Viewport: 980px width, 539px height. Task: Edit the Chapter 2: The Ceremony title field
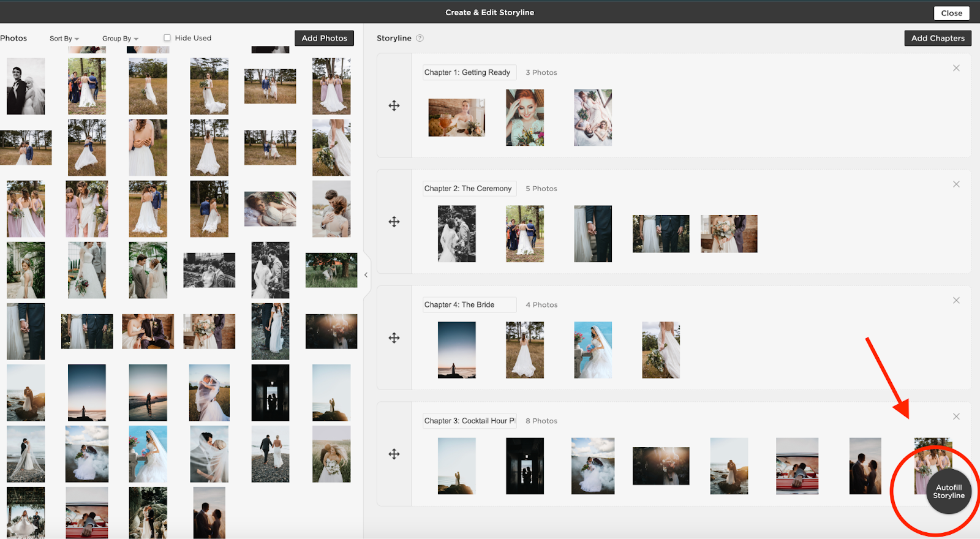pyautogui.click(x=469, y=189)
